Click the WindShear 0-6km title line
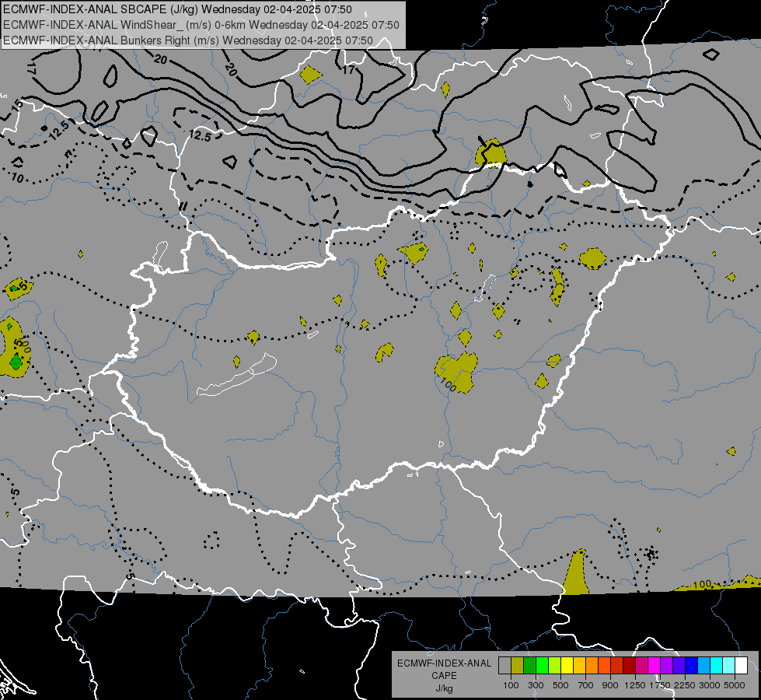The image size is (761, 700). coord(201,25)
